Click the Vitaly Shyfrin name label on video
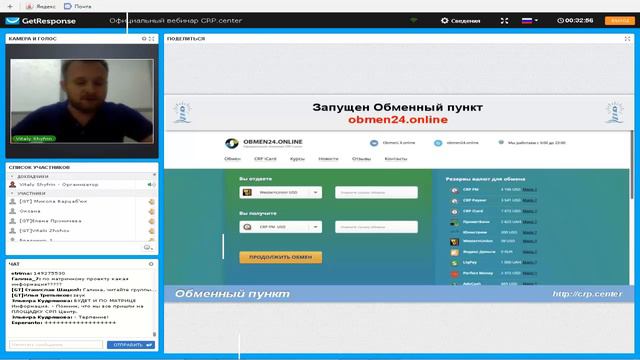Screen dimensions: 640x360 pyautogui.click(x=34, y=139)
